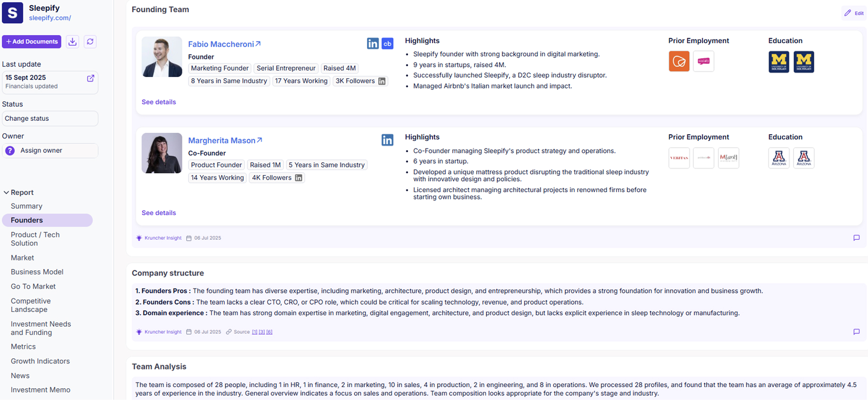Click the download report icon
The width and height of the screenshot is (868, 402).
(73, 42)
